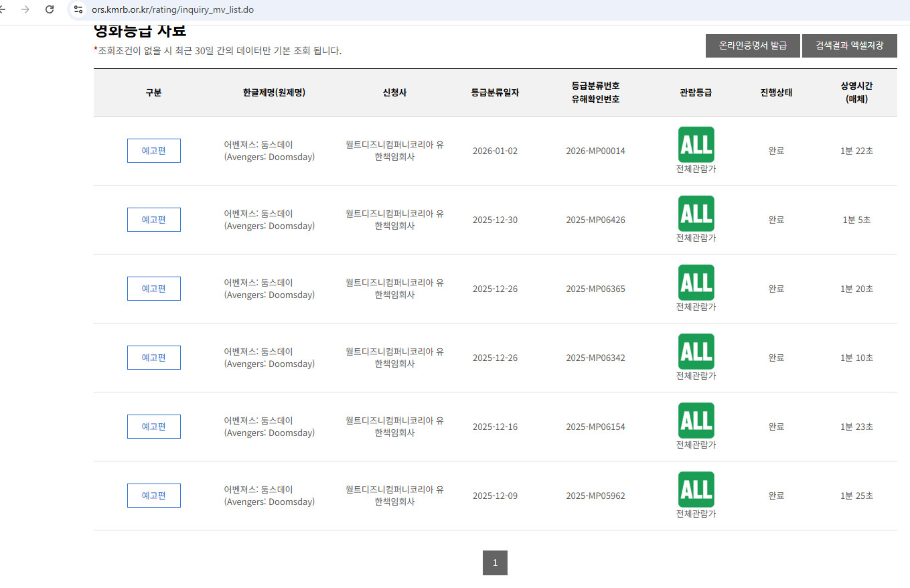Click 예고편 button for the 2025-12-16 entry
910x588 pixels.
pos(153,427)
